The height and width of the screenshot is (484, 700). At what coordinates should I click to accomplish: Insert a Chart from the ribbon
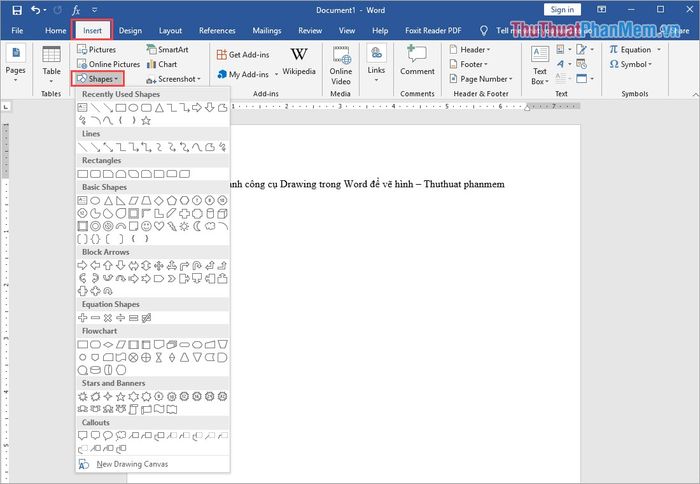click(161, 64)
